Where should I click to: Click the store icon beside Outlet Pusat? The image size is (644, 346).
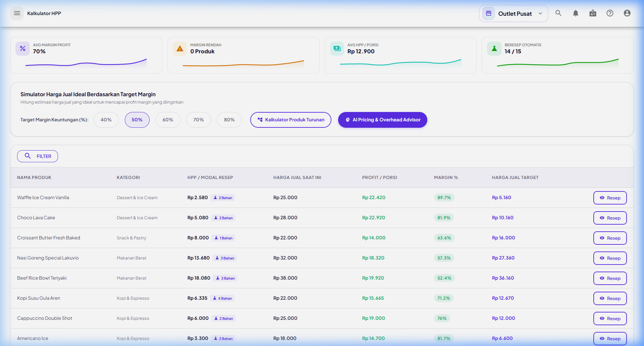tap(488, 13)
